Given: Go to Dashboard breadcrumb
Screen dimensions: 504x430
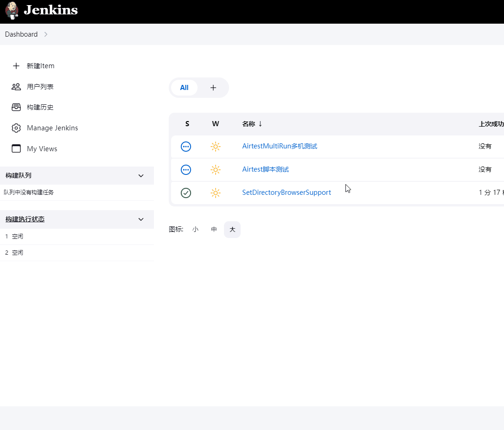Looking at the screenshot, I should (x=21, y=34).
